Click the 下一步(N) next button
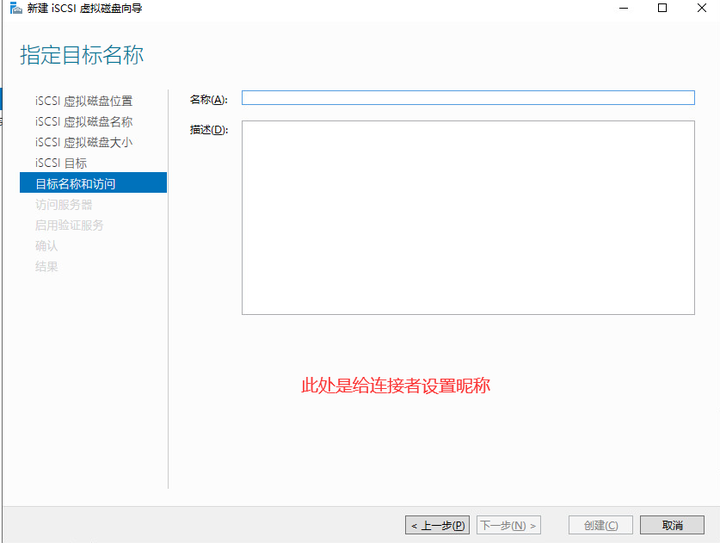This screenshot has width=720, height=543. (508, 525)
